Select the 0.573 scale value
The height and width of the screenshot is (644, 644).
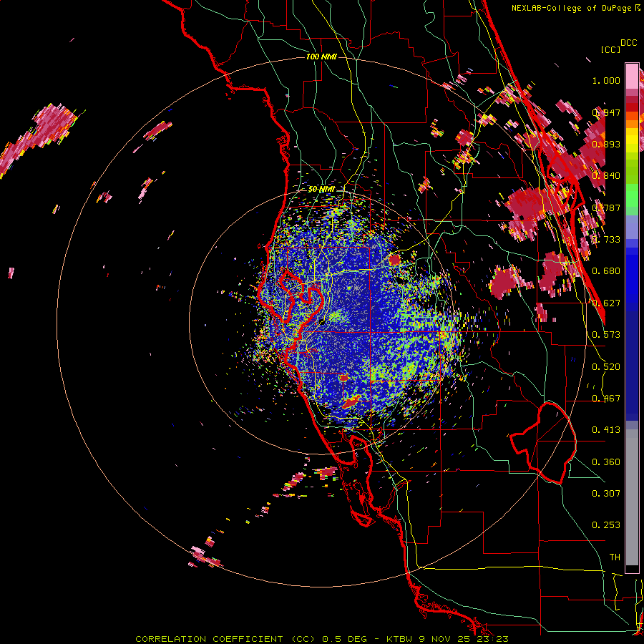pyautogui.click(x=606, y=334)
